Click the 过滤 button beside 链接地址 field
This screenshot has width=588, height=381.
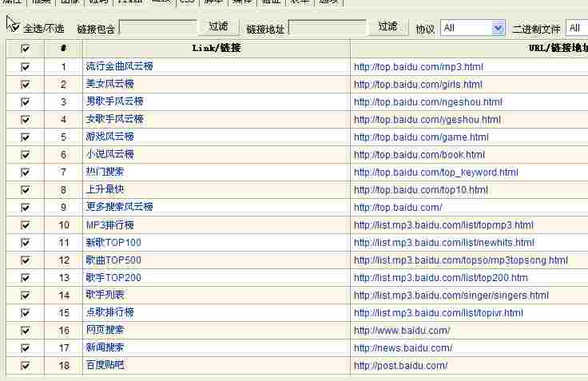tap(387, 26)
